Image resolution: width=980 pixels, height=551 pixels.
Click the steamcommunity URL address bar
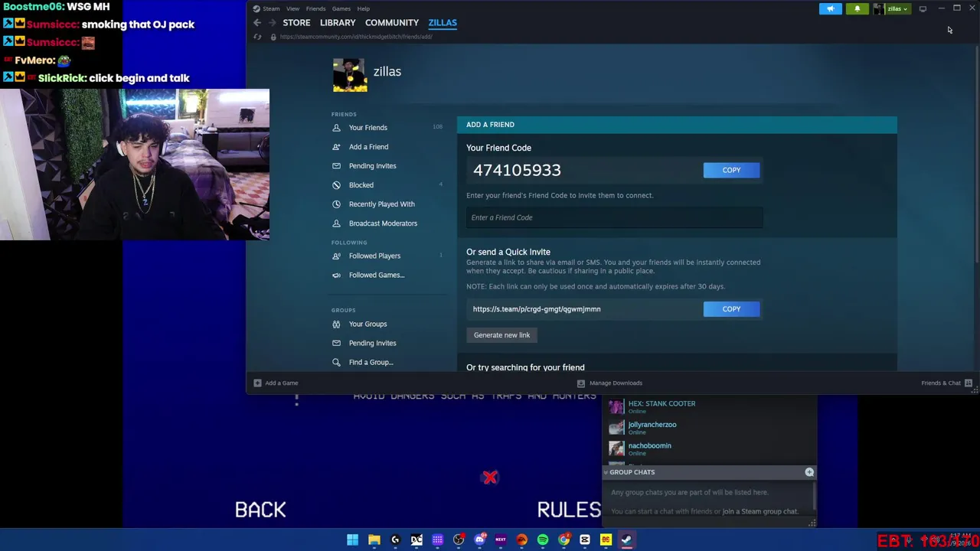click(356, 37)
